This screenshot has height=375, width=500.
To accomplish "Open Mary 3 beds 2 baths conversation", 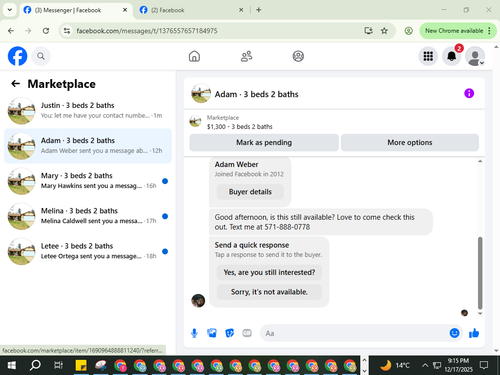I will pyautogui.click(x=88, y=181).
